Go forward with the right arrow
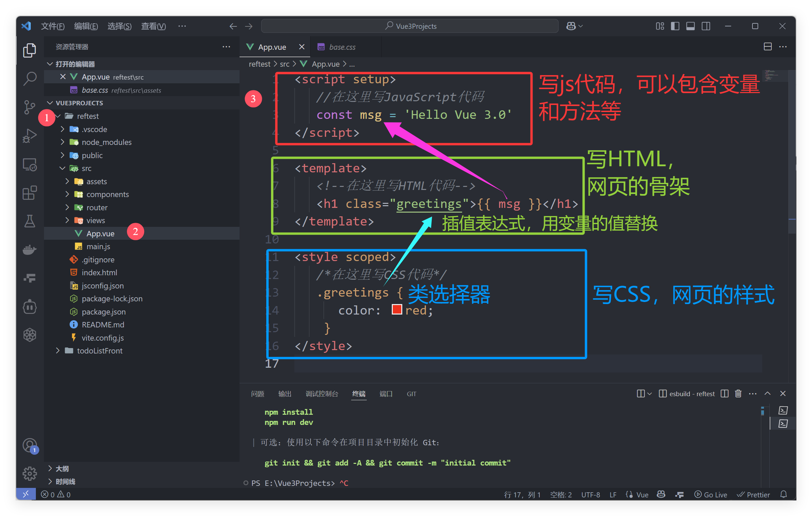This screenshot has height=516, width=812. tap(249, 26)
